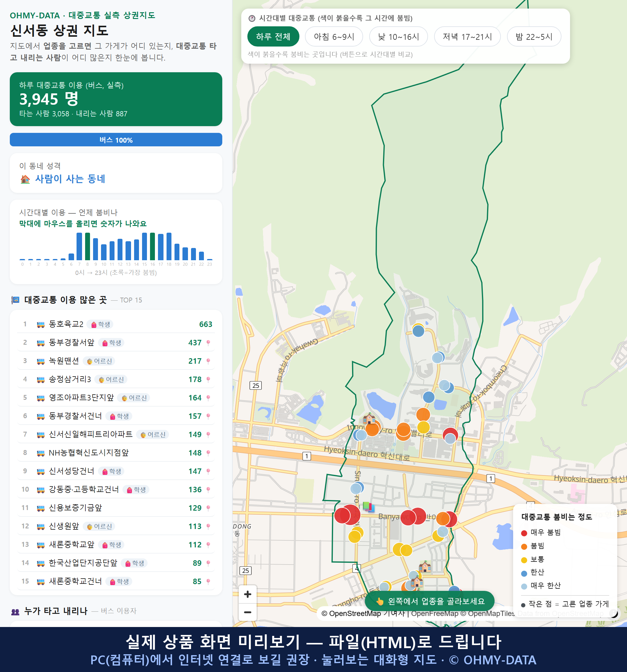Click the 어르신 tag in the 신생원앞 row
Screen dimensions: 627x672
(99, 527)
